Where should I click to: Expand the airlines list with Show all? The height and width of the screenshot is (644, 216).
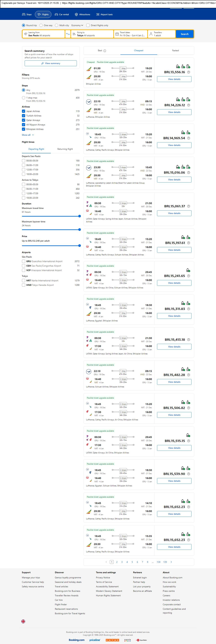pyautogui.click(x=28, y=135)
